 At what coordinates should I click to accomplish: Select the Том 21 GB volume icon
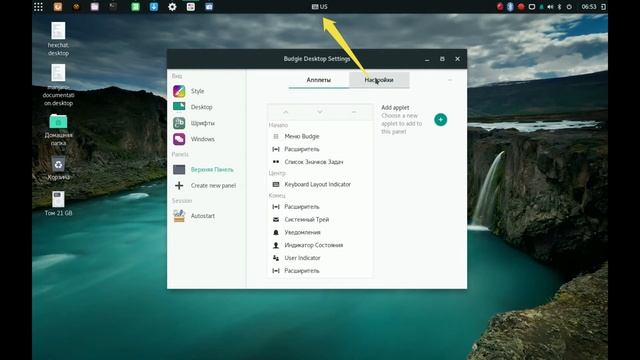pos(58,203)
